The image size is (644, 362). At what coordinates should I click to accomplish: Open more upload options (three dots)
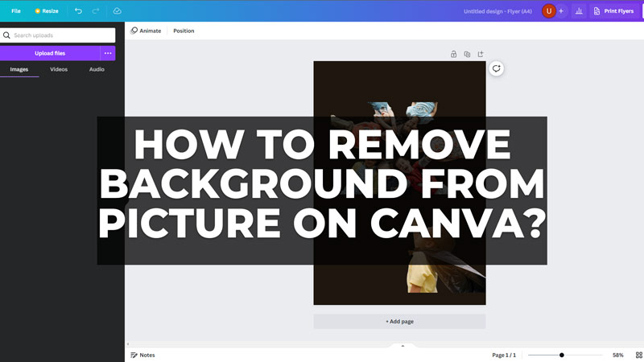[108, 53]
